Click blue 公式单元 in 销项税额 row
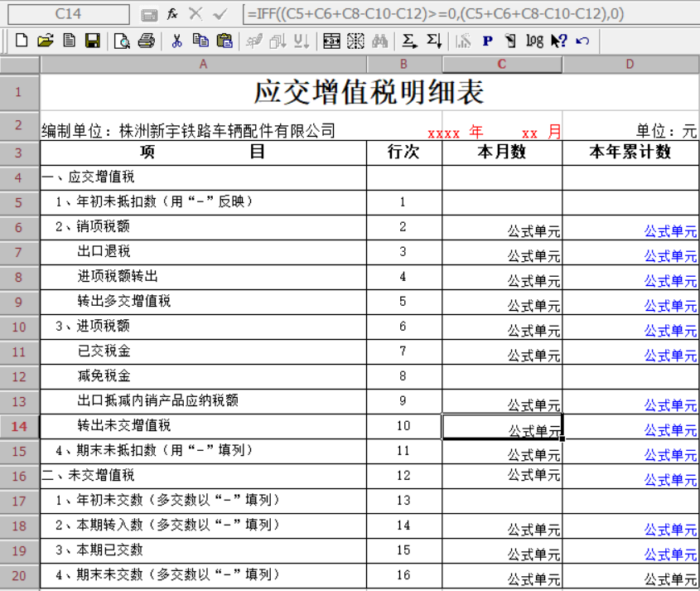Screen dimensions: 700x591 coord(670,231)
